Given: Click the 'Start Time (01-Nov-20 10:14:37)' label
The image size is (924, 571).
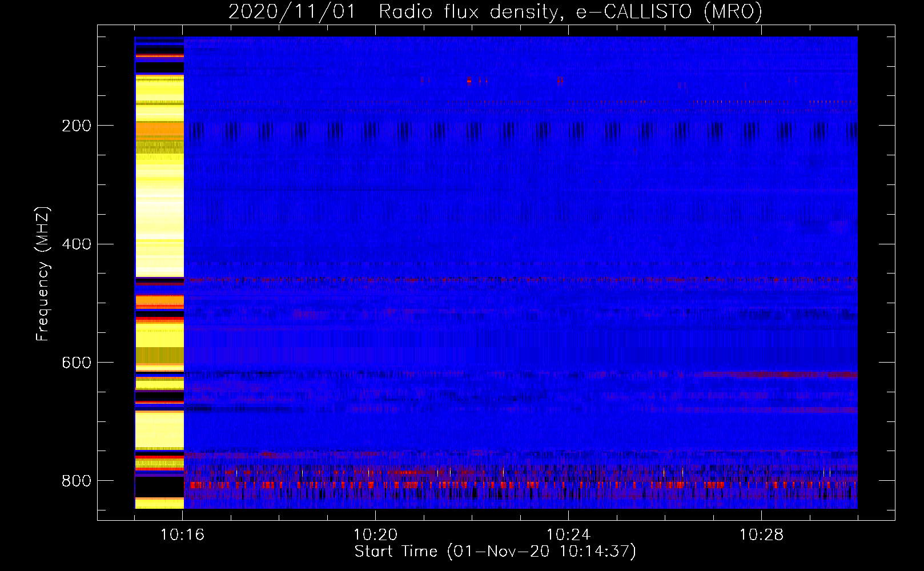Looking at the screenshot, I should (495, 552).
